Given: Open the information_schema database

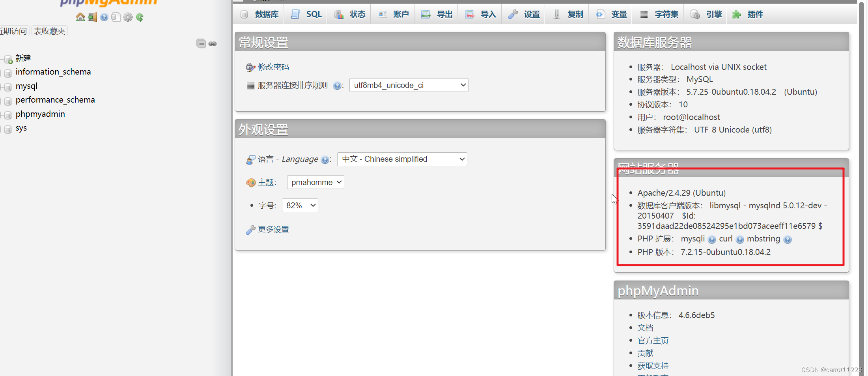Looking at the screenshot, I should click(x=53, y=72).
